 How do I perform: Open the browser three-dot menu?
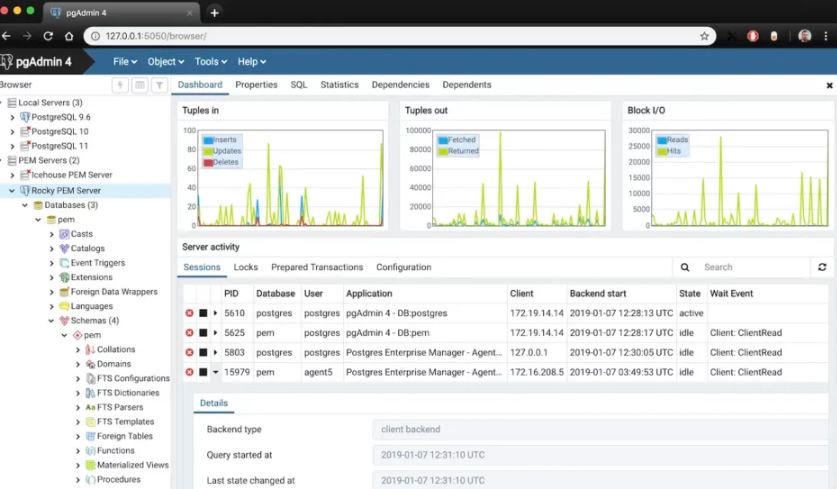click(826, 36)
